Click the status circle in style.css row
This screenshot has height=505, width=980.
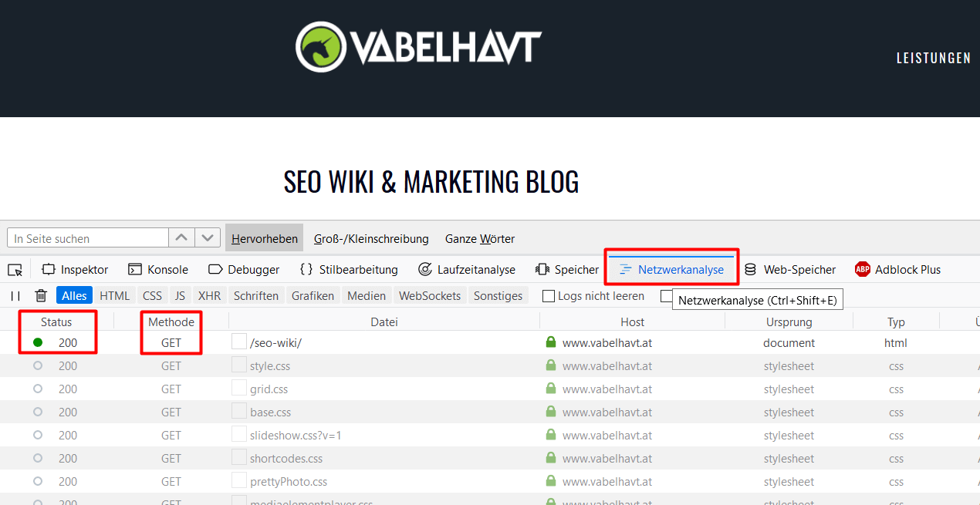pyautogui.click(x=38, y=365)
